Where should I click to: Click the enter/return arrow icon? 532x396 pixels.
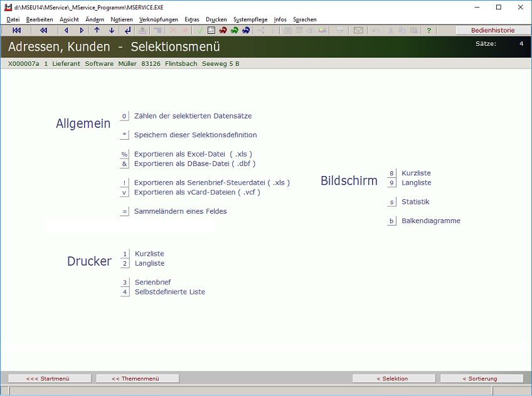pyautogui.click(x=128, y=30)
